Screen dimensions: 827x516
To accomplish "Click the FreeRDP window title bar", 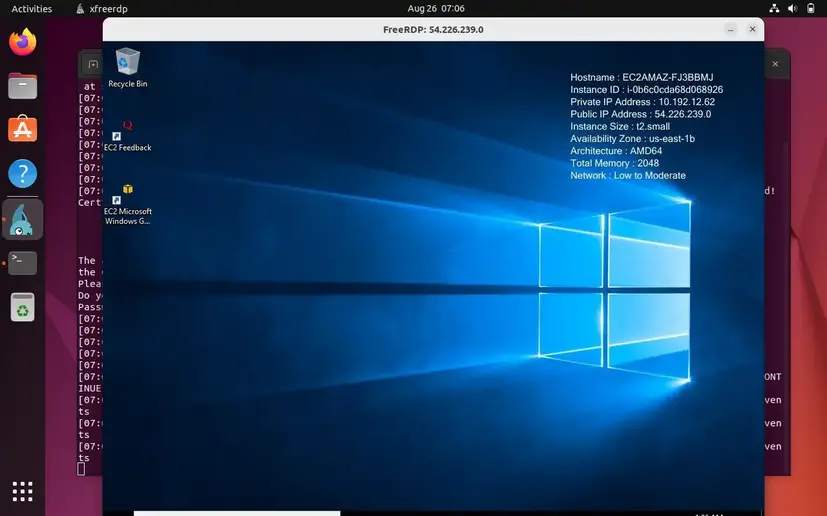I will 433,29.
